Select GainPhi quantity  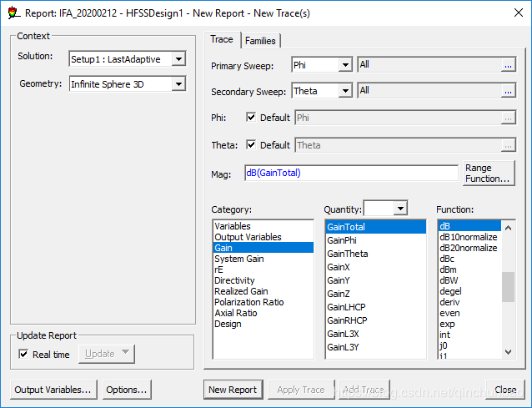376,240
